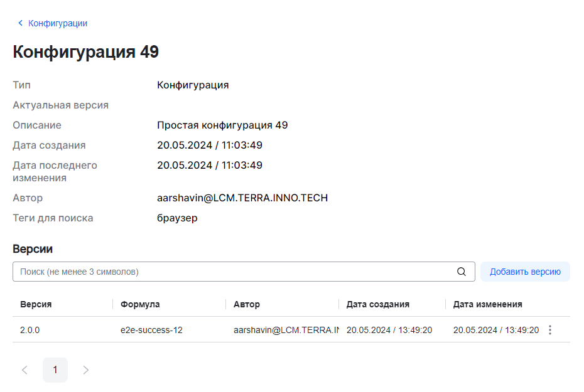Click the браузер search tag value
The width and height of the screenshot is (584, 392).
pos(177,218)
